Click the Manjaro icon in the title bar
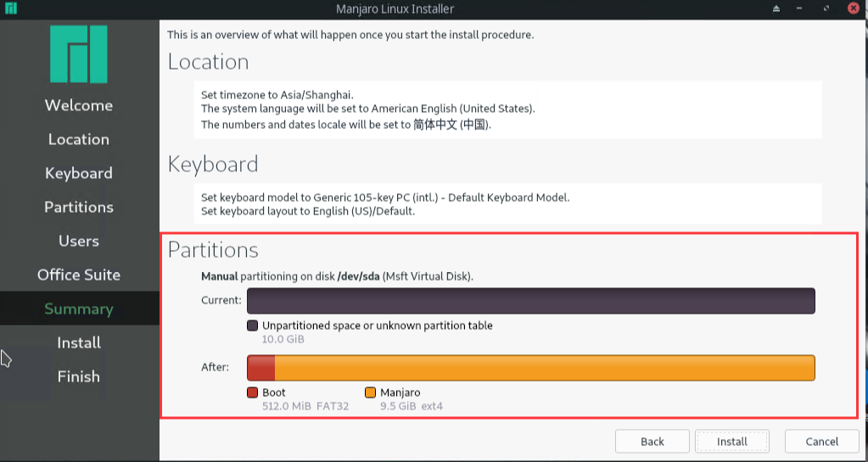The width and height of the screenshot is (868, 462). 11,8
